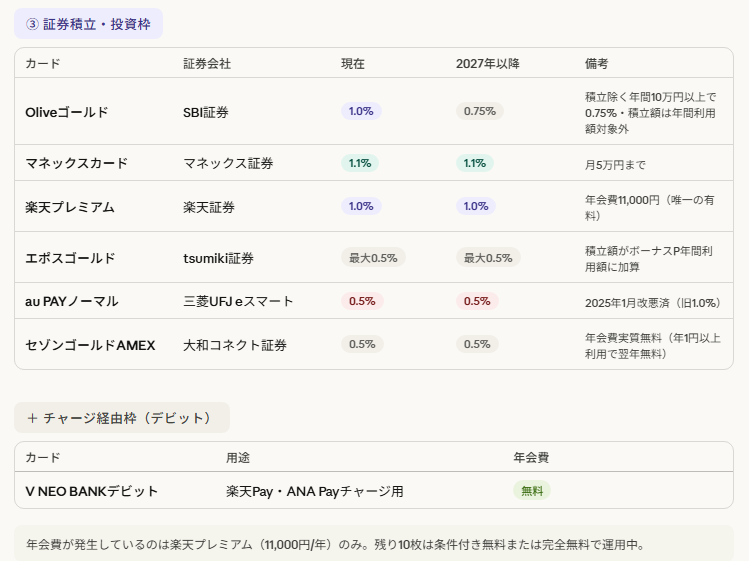
Task: Click the 用途 column header
Action: pos(238,457)
